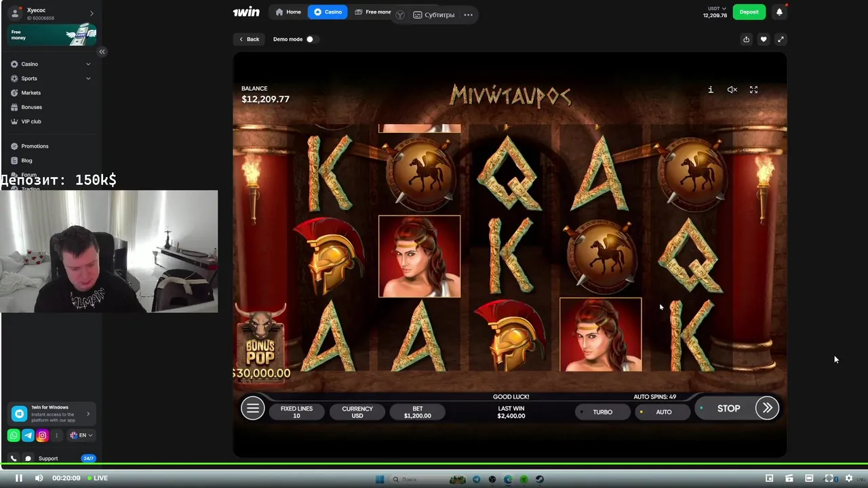This screenshot has width=868, height=488.
Task: Open the slot hamburger menu
Action: point(253,408)
